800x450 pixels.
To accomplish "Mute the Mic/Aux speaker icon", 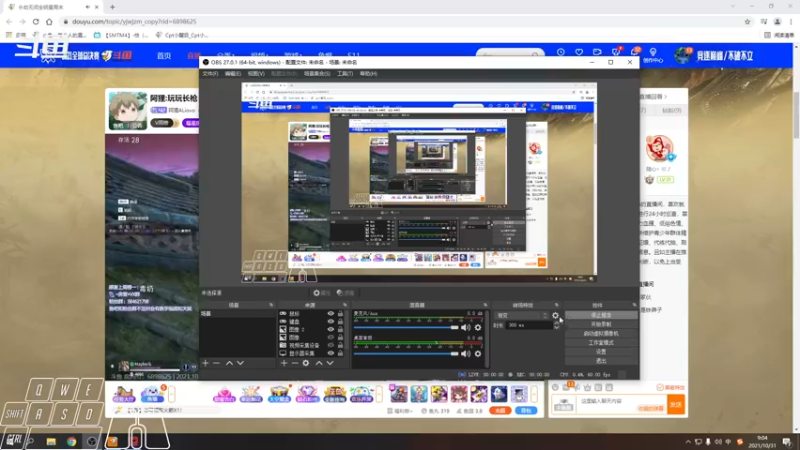I will coord(466,328).
